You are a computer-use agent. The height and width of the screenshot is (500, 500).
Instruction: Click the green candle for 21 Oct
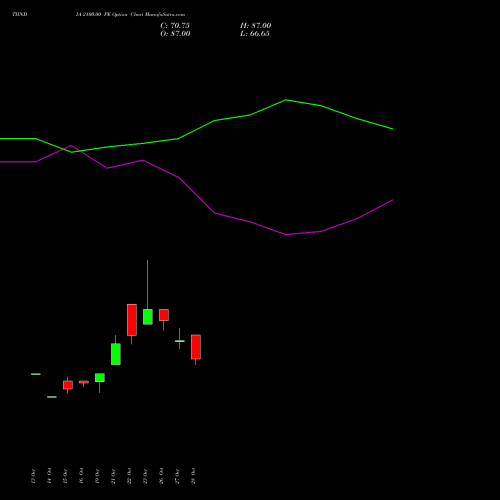click(116, 354)
